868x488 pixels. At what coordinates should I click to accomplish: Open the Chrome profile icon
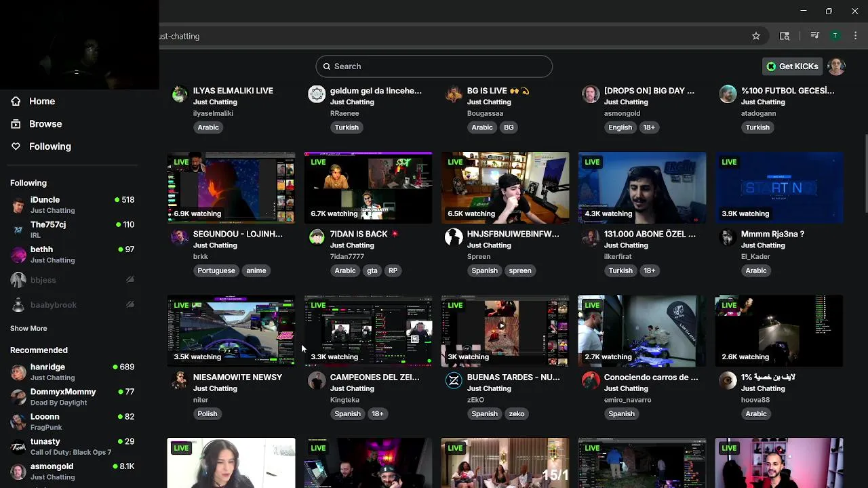click(x=835, y=36)
